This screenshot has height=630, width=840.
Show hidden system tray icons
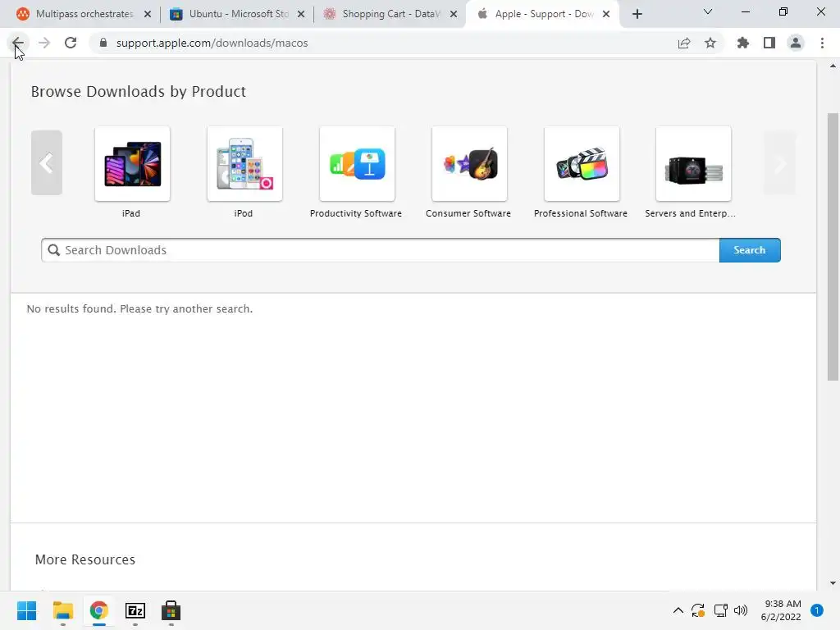pos(678,610)
